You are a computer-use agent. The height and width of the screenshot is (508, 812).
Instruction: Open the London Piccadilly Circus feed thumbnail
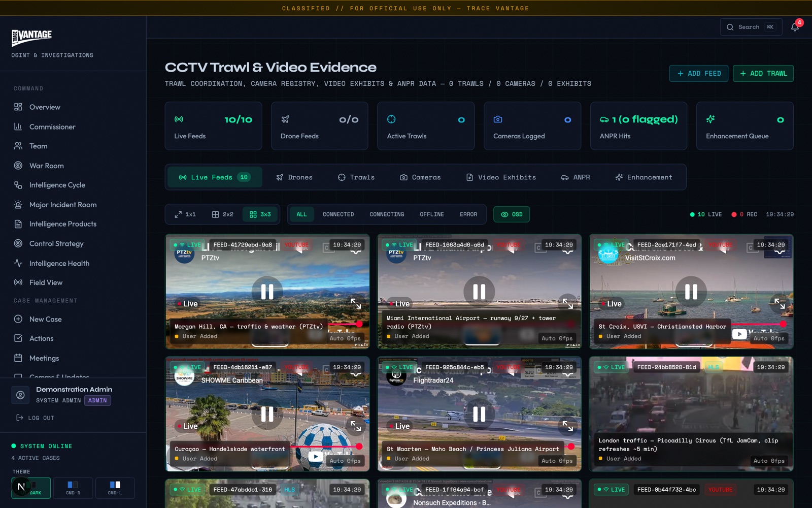[691, 414]
